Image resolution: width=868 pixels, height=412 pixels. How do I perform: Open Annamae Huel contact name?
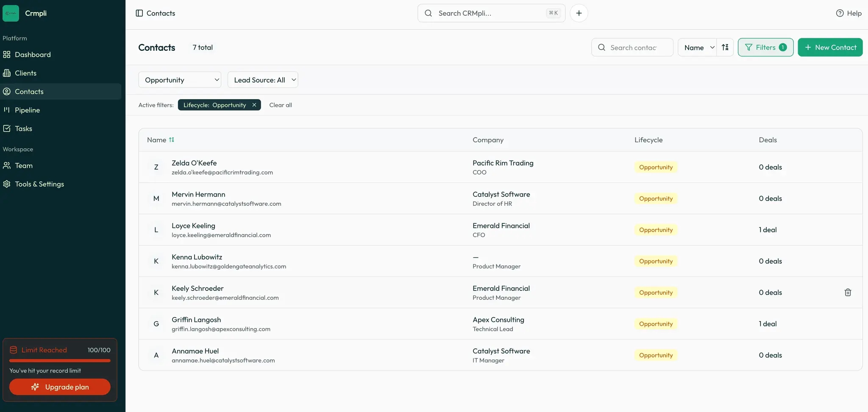pos(195,351)
